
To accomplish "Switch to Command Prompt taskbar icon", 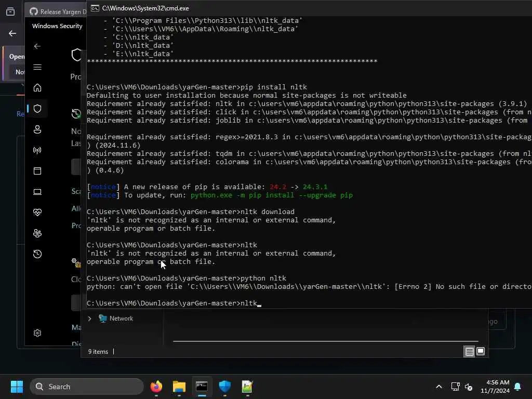I will click(202, 387).
